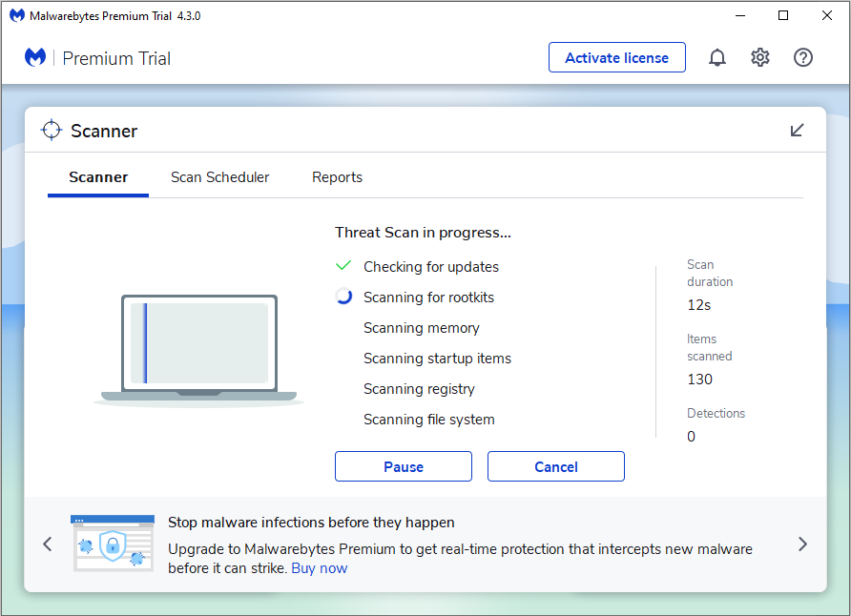The height and width of the screenshot is (616, 851).
Task: Click 'Threat Scan in progress...' heading
Action: (x=423, y=233)
